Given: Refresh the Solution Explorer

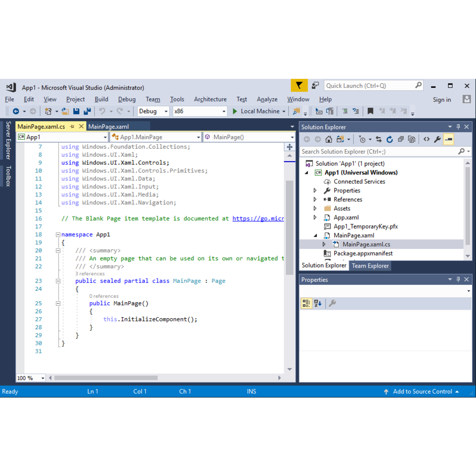Looking at the screenshot, I should 389,139.
